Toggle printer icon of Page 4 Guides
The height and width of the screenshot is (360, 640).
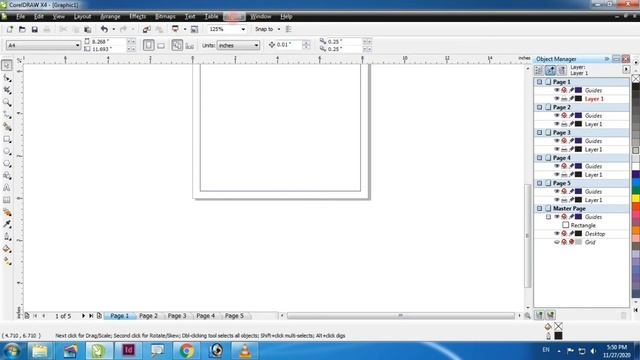(564, 166)
